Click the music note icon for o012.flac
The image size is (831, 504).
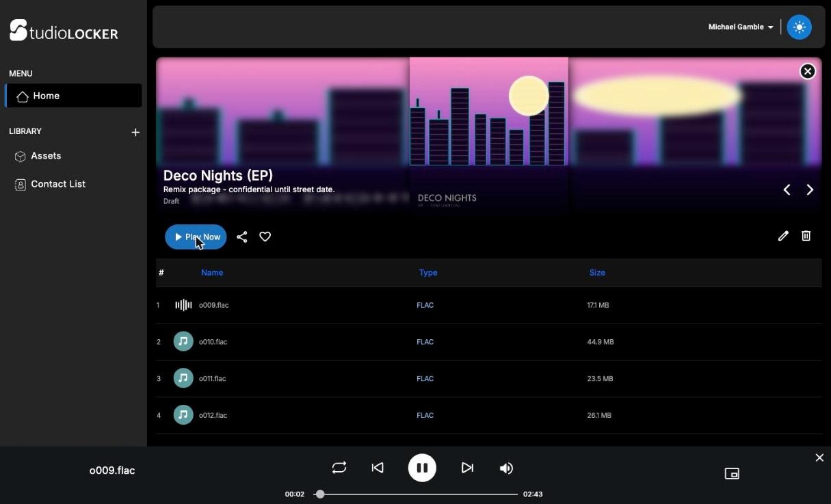(x=183, y=415)
